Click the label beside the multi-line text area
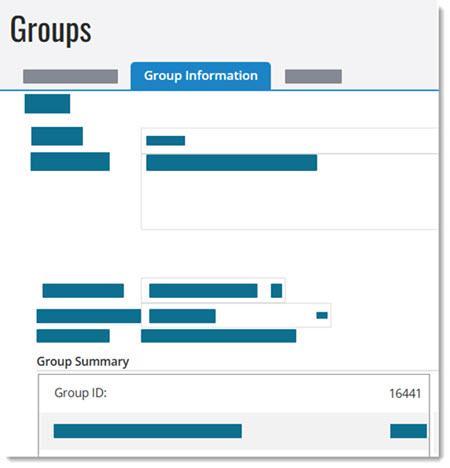Screen dimensions: 450x468 pos(70,162)
